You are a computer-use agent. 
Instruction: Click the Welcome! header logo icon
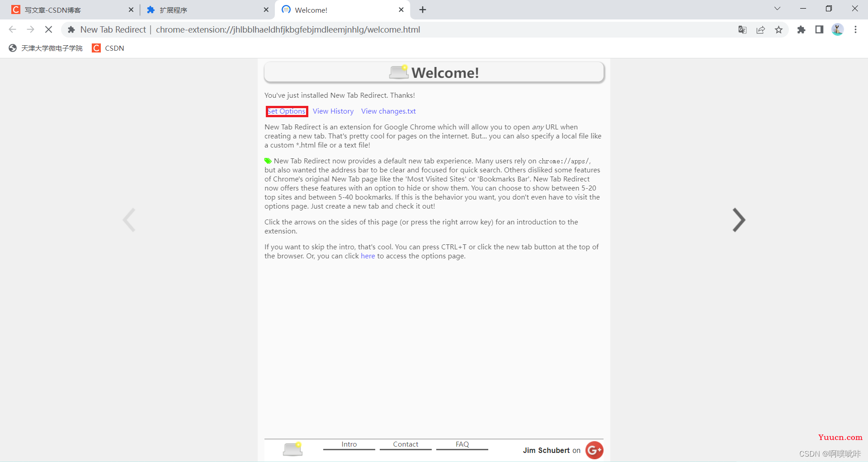click(x=399, y=72)
